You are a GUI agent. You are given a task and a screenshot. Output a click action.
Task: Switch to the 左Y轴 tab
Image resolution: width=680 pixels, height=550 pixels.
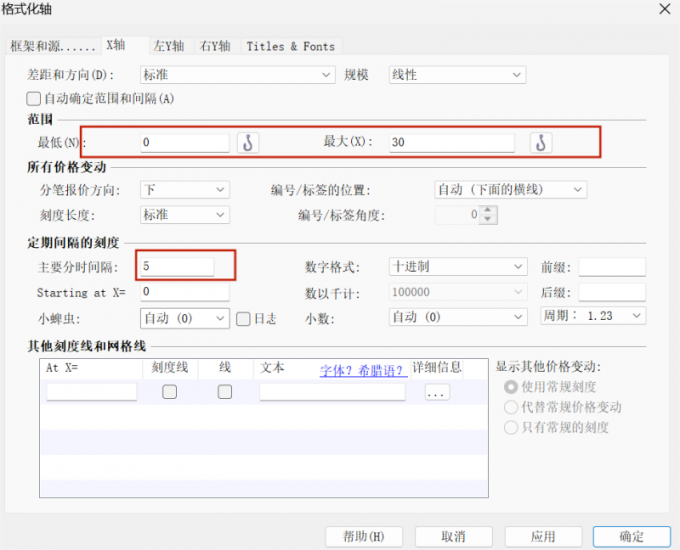point(168,46)
